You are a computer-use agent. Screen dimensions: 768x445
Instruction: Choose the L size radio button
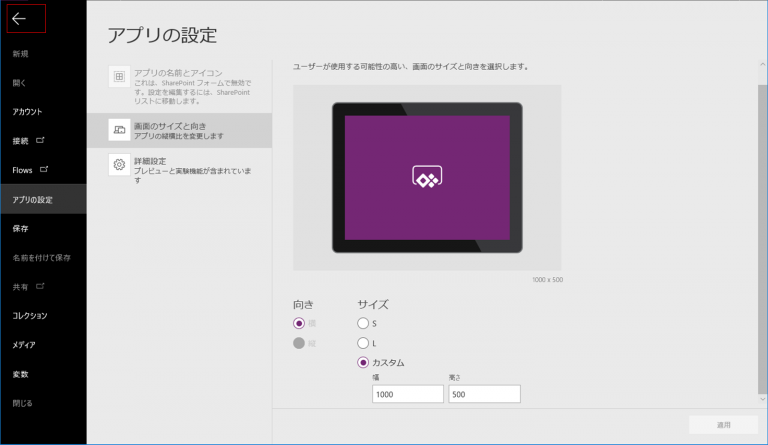click(x=363, y=343)
